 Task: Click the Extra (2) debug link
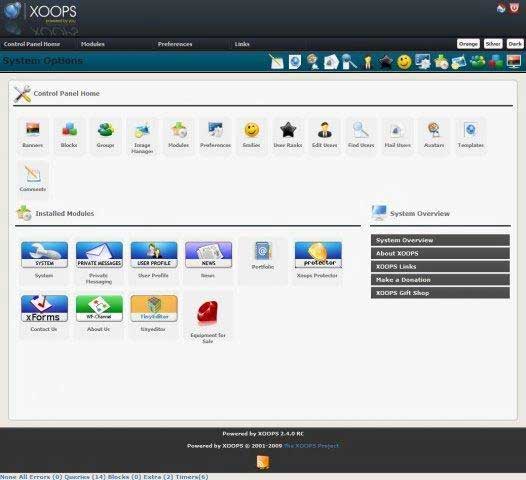(158, 477)
